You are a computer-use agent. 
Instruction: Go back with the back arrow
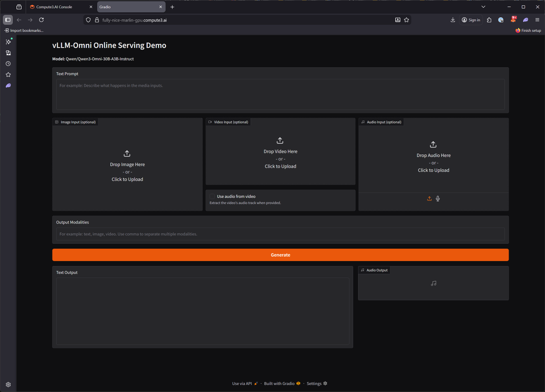click(x=19, y=20)
